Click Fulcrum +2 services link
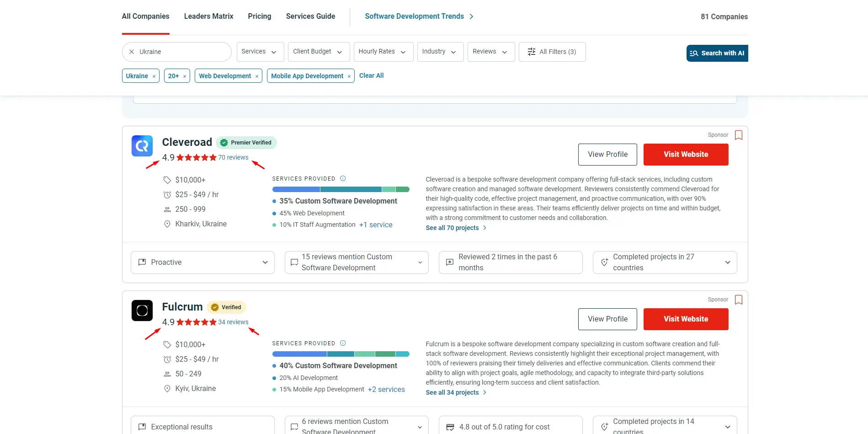868x434 pixels. coord(386,390)
